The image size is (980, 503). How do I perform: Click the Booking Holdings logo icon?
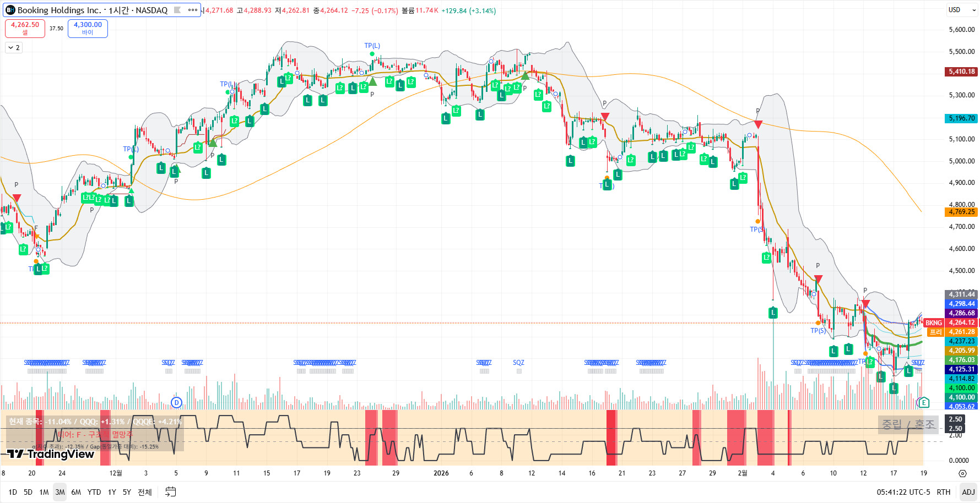(x=10, y=10)
